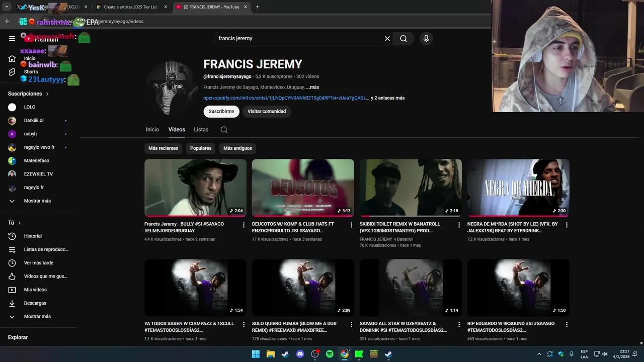Play the NEGRA DE MI*RDA thumbnail
644x362 pixels.
[518, 188]
